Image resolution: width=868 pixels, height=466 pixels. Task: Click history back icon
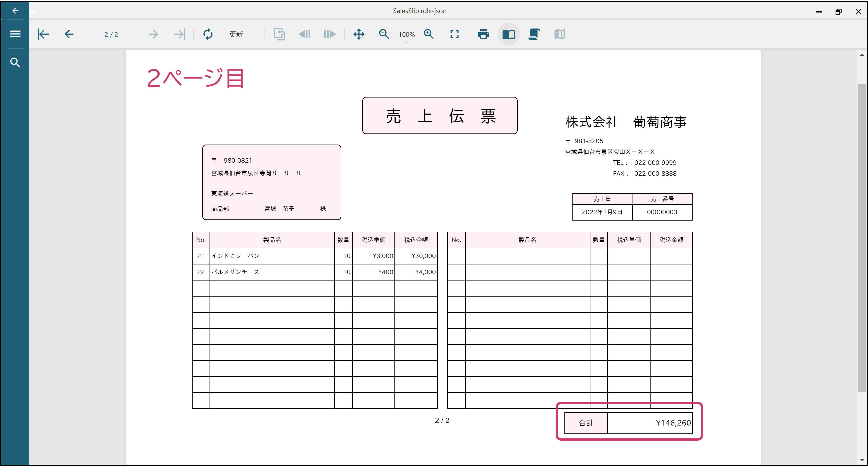(305, 34)
